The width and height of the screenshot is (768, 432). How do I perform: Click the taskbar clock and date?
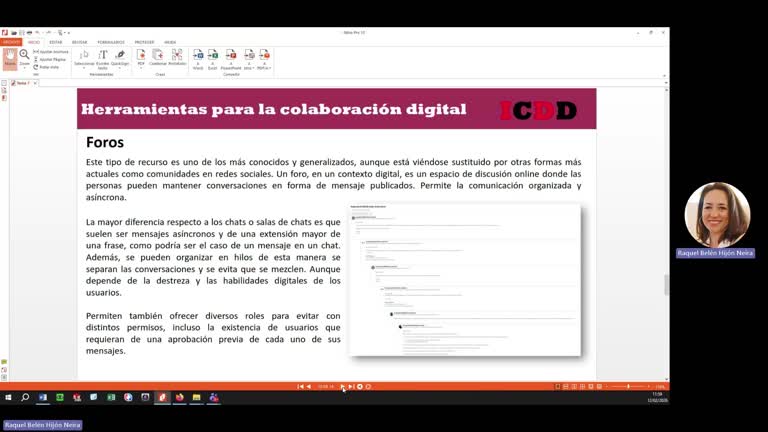[657, 397]
